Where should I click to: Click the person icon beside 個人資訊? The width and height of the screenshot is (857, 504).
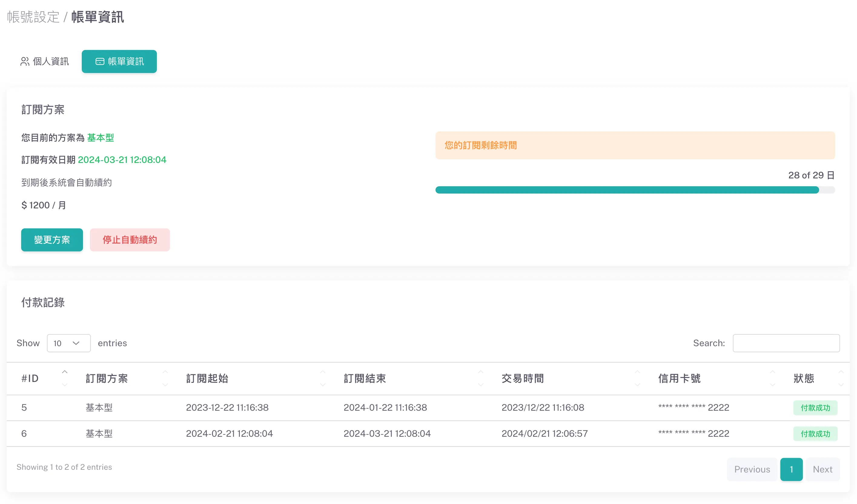pyautogui.click(x=25, y=61)
